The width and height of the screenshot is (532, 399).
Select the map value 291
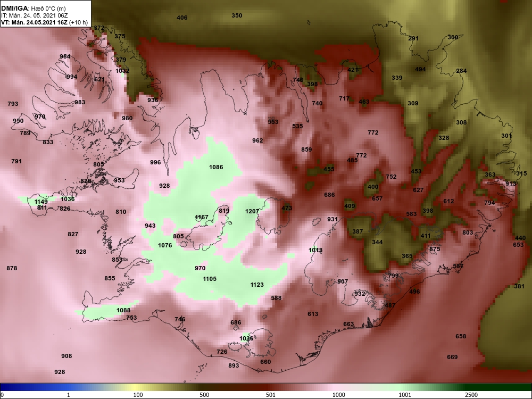point(413,38)
